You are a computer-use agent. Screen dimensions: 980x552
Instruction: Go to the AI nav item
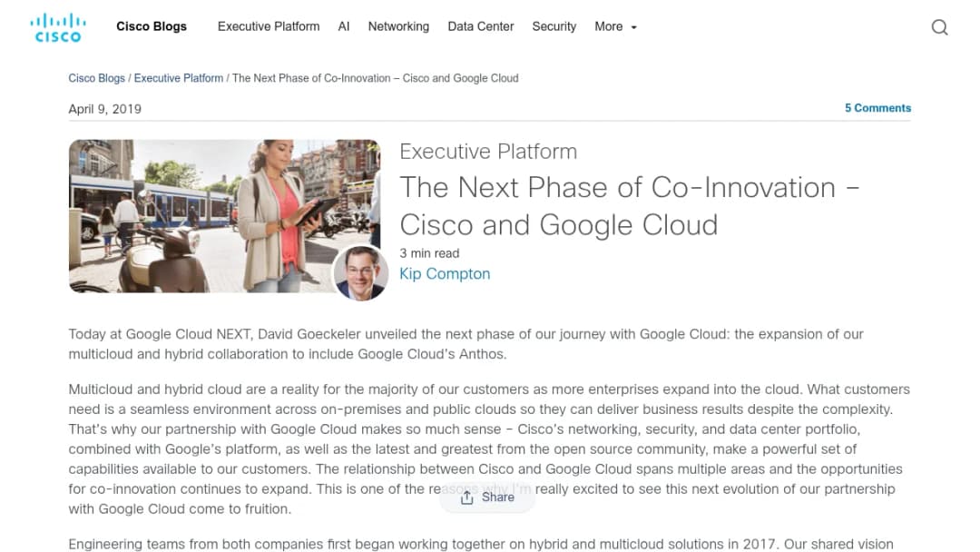tap(344, 27)
